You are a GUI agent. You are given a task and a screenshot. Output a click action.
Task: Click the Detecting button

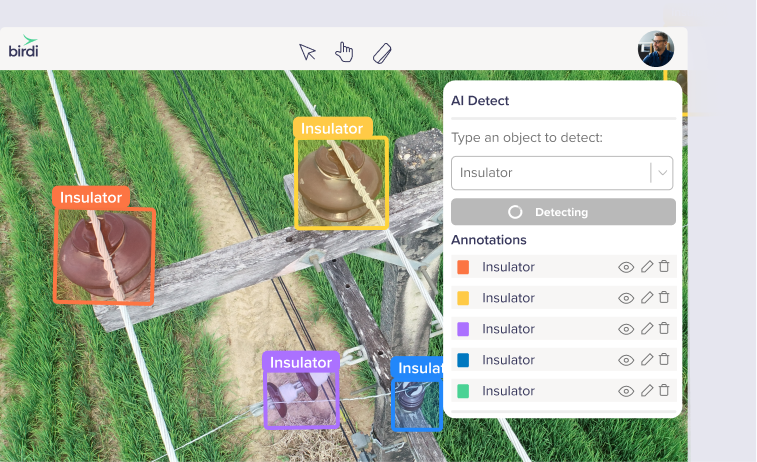click(x=563, y=212)
